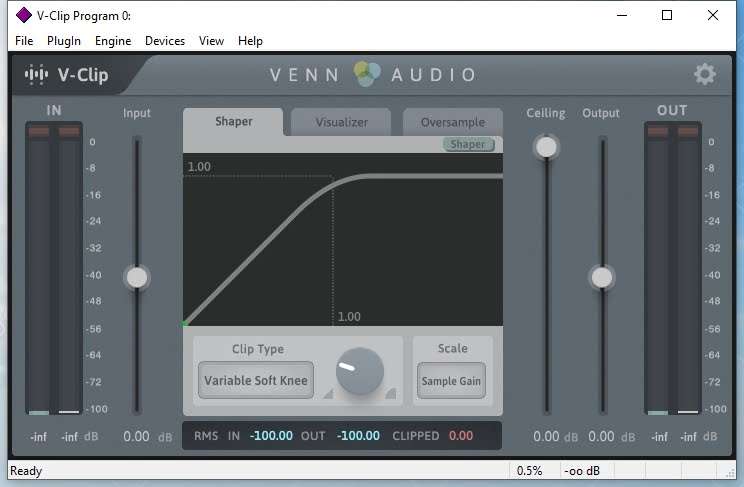The image size is (744, 487).
Task: Open the View menu
Action: [x=211, y=41]
